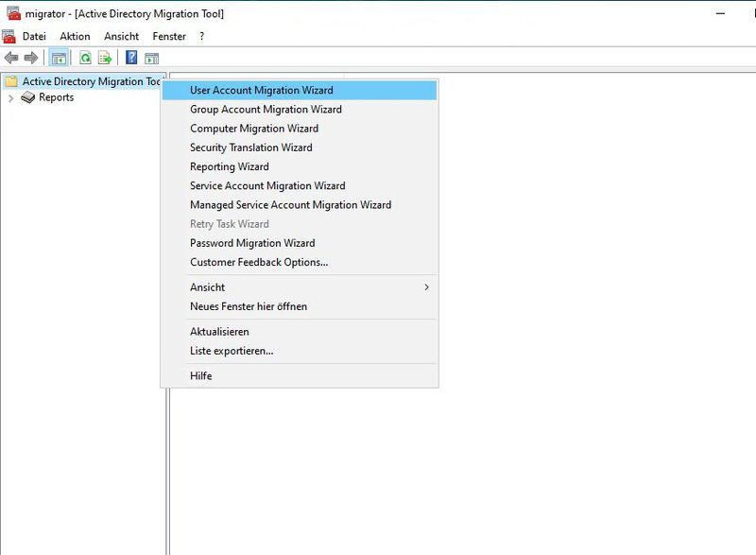Open Help via the question mark icon
Image resolution: width=756 pixels, height=555 pixels.
pyautogui.click(x=132, y=57)
